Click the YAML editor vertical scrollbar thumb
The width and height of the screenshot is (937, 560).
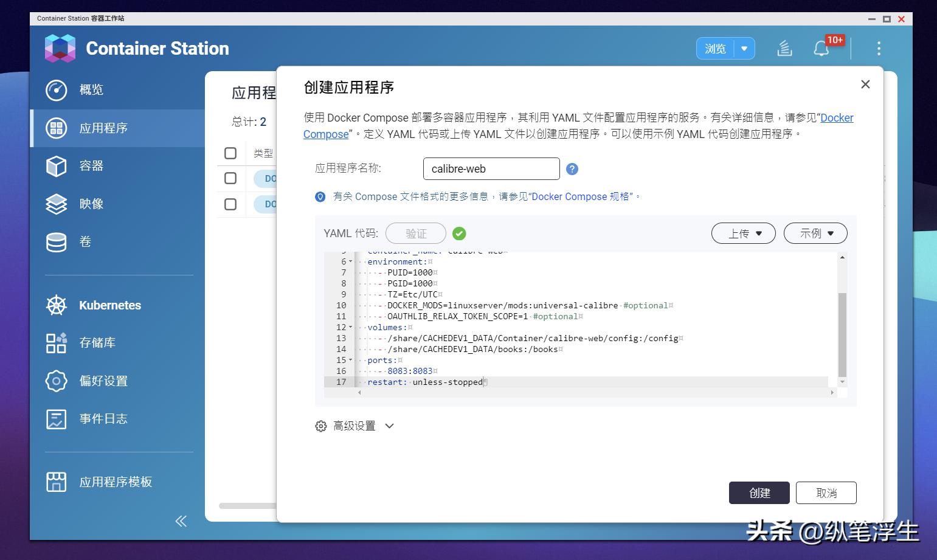[842, 335]
